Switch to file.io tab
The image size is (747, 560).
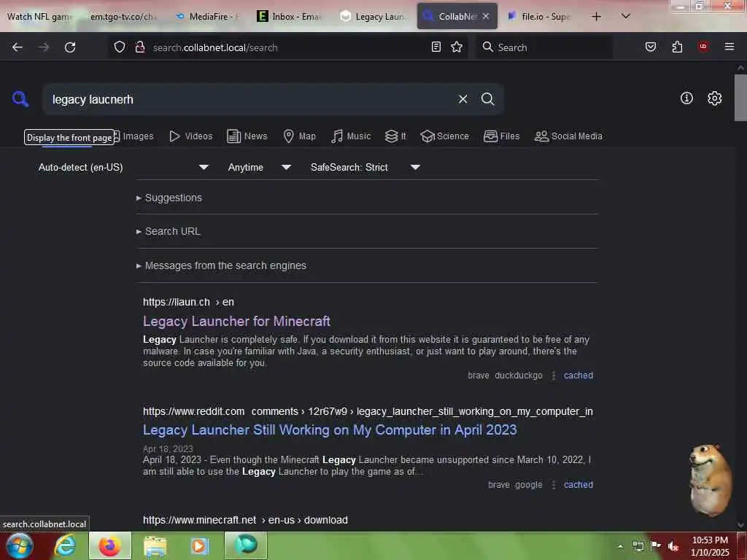coord(540,17)
